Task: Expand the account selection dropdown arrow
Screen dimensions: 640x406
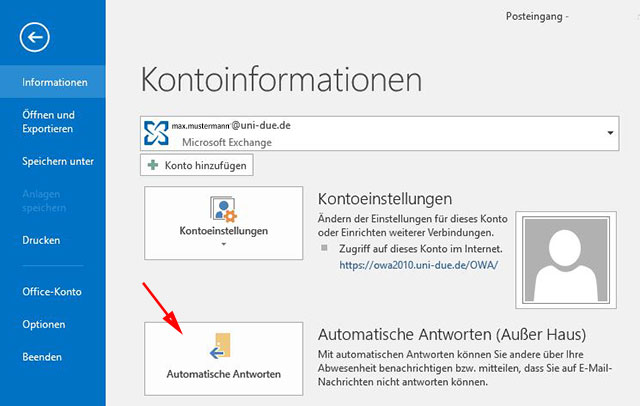Action: [x=609, y=134]
